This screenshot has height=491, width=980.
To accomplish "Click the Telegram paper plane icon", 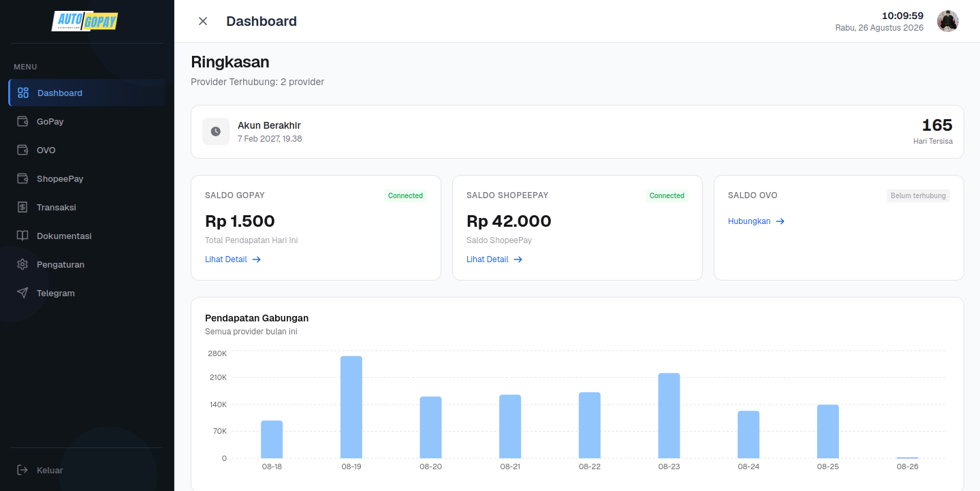I will point(22,293).
